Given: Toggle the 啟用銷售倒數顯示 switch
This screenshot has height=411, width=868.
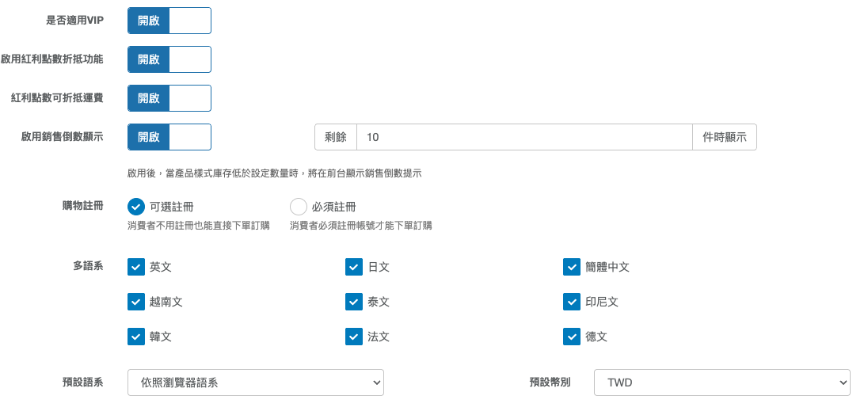Looking at the screenshot, I should 169,137.
